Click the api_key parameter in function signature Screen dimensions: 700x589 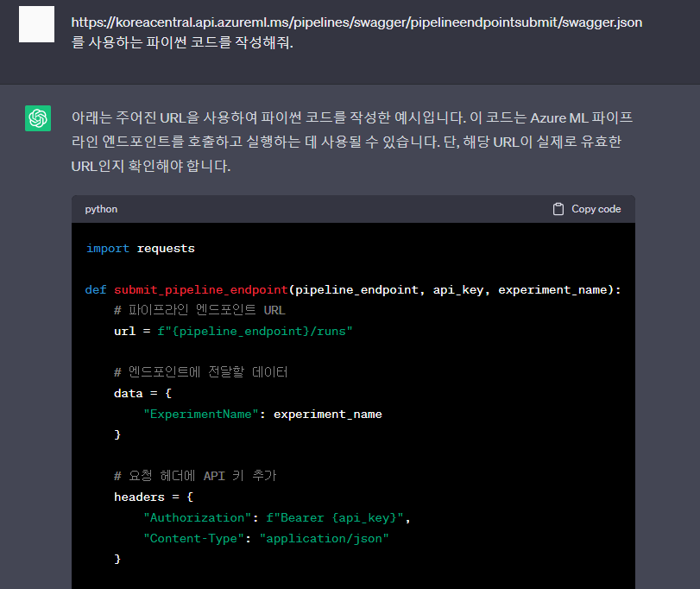[x=458, y=290]
